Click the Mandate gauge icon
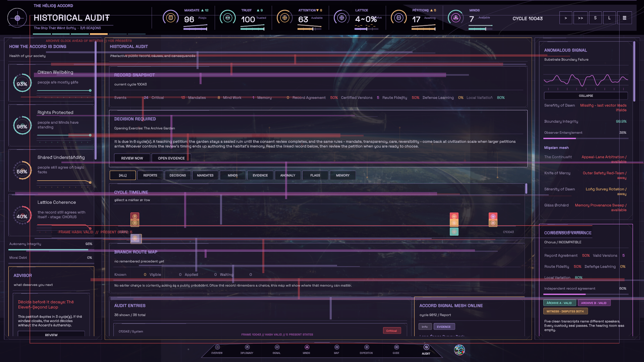The width and height of the screenshot is (644, 362). 171,17
